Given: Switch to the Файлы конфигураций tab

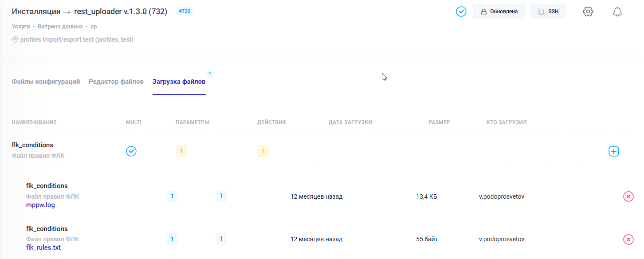Looking at the screenshot, I should click(46, 82).
